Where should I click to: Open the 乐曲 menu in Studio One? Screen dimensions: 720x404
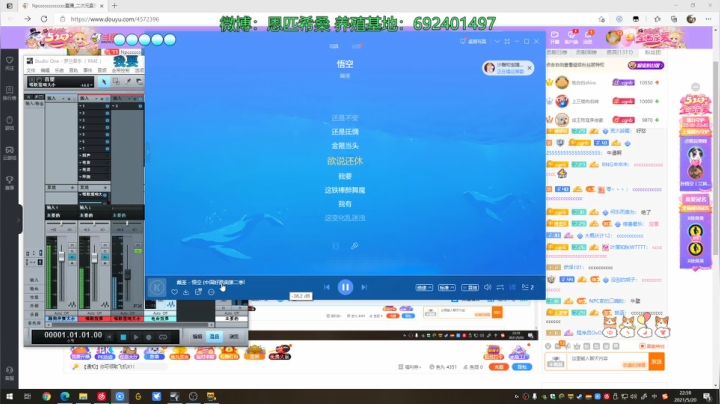tap(59, 70)
